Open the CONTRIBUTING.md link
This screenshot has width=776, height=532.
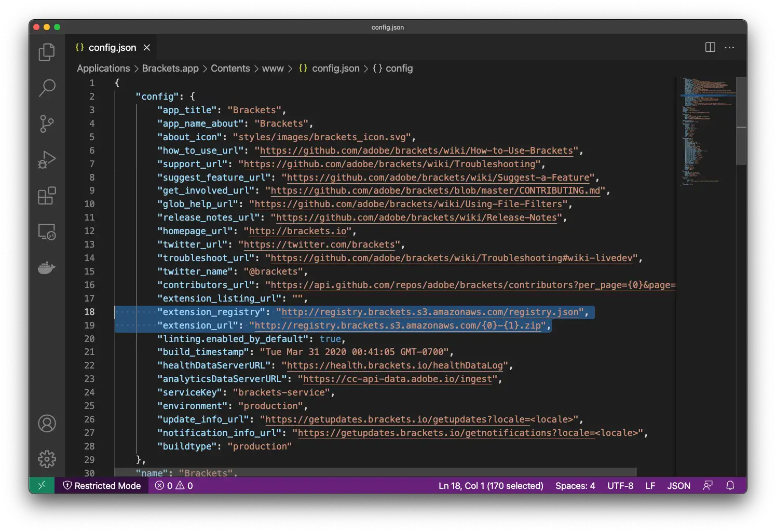[x=435, y=190]
